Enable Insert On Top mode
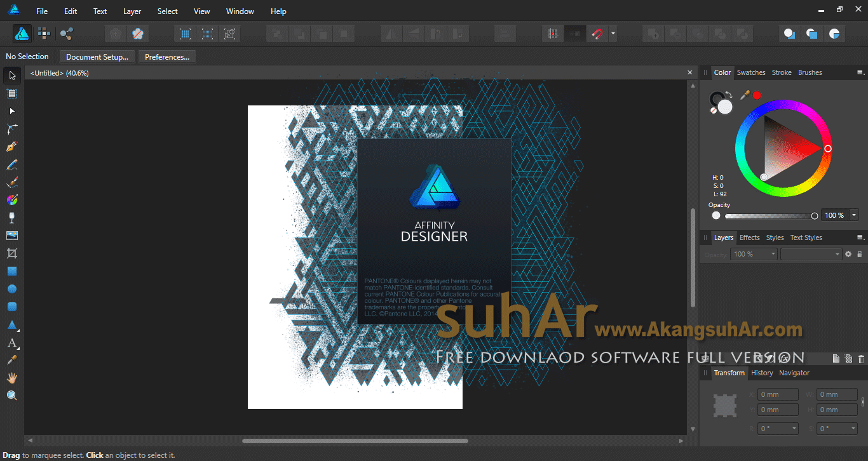868x461 pixels. pyautogui.click(x=811, y=34)
